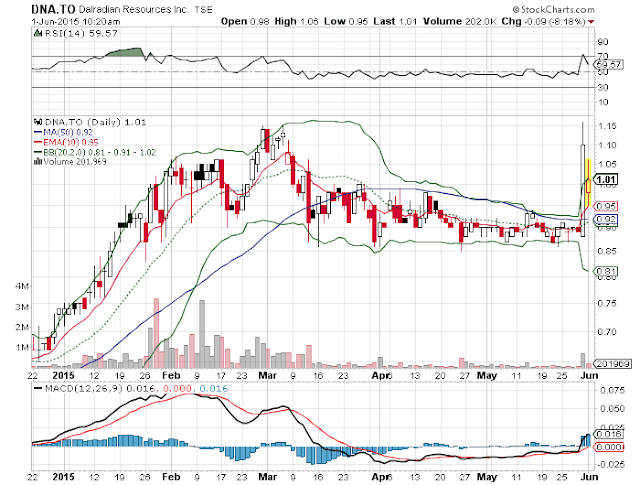Click the EMA(10) 0.95 legend entry
Screen dimensions: 640x485
(x=66, y=142)
